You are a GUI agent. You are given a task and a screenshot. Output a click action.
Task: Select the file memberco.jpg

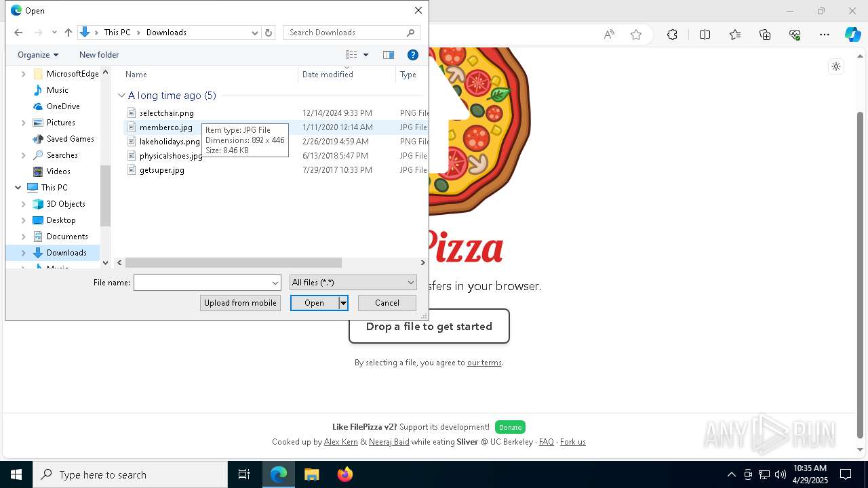tap(166, 127)
